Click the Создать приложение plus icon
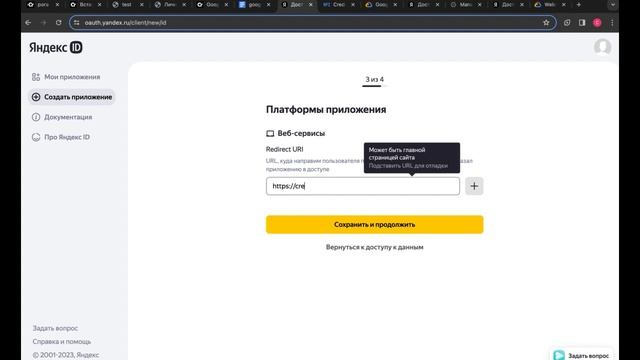The image size is (640, 360). (36, 97)
